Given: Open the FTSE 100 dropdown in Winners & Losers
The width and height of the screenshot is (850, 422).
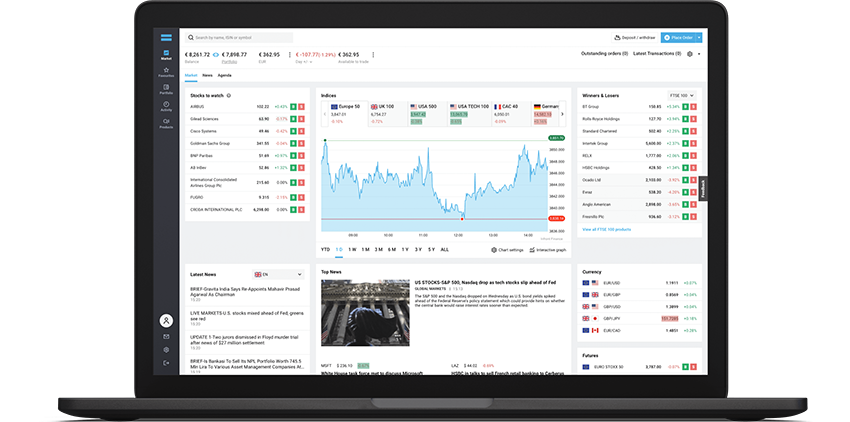Looking at the screenshot, I should [x=681, y=95].
